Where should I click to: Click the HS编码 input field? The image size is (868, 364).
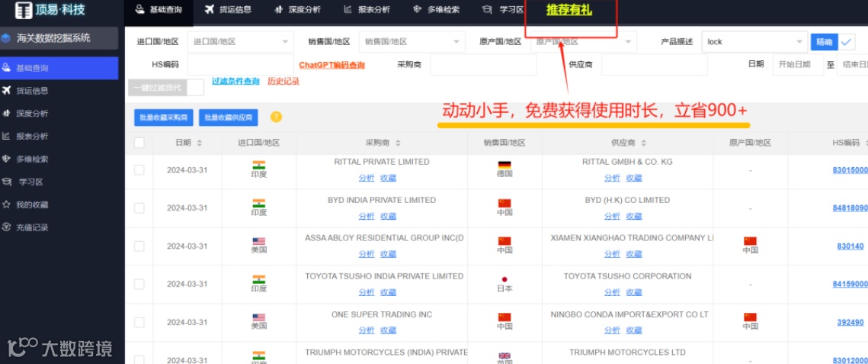pos(240,65)
